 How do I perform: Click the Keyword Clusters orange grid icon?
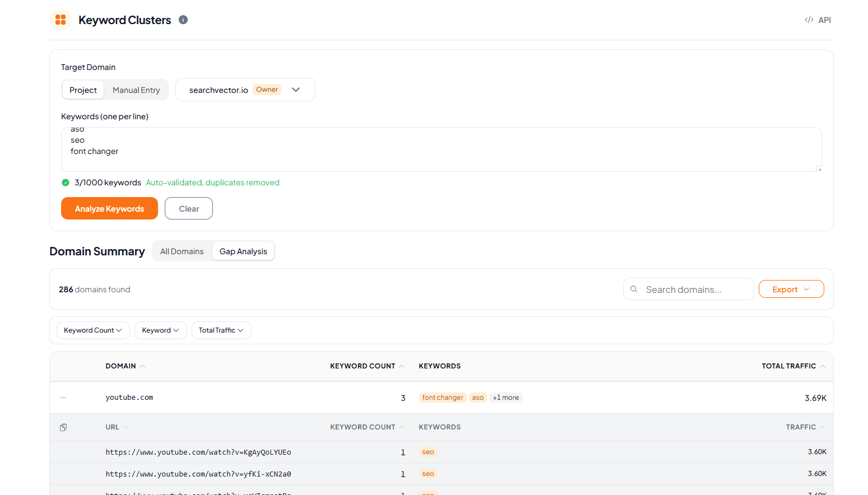[61, 20]
